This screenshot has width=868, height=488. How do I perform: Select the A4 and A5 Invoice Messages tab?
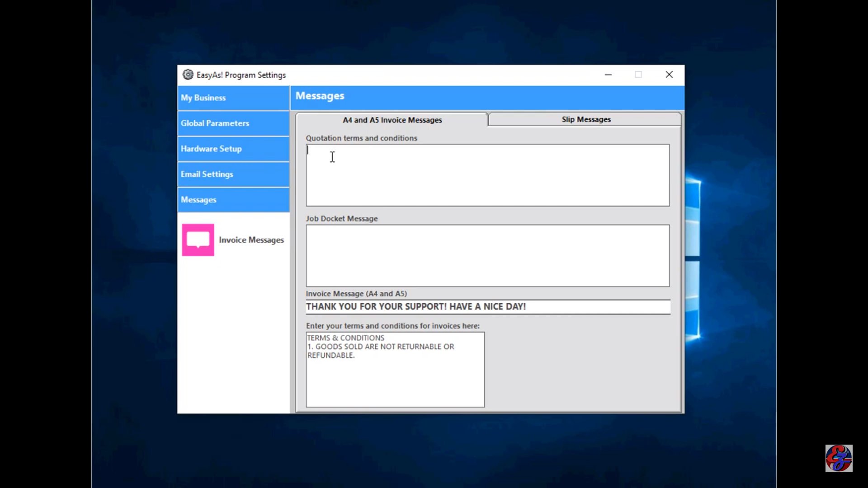[392, 120]
